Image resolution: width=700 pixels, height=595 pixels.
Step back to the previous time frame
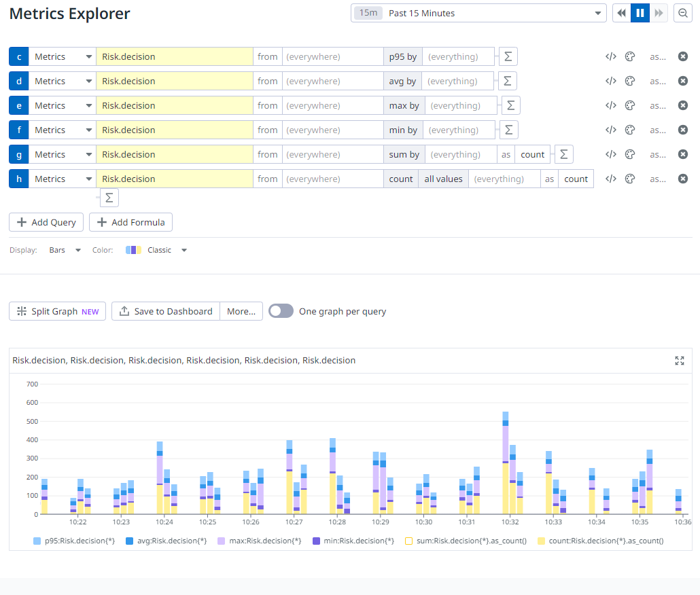tap(621, 13)
